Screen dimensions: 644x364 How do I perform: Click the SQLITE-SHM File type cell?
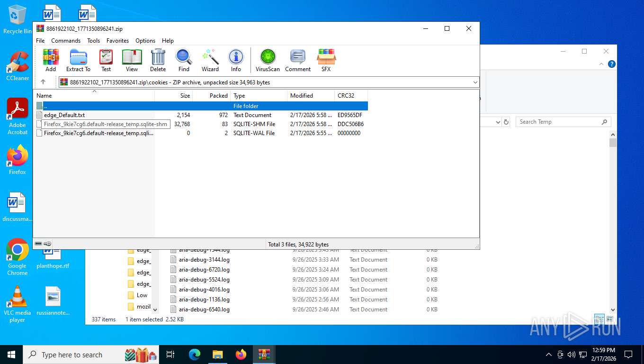(x=254, y=124)
